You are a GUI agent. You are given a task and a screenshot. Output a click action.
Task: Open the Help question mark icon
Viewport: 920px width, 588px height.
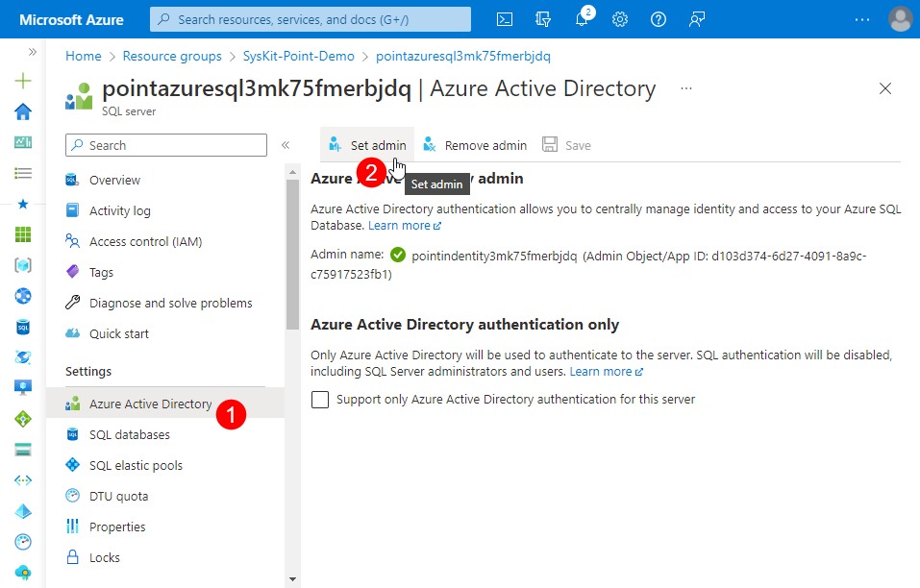coord(658,18)
